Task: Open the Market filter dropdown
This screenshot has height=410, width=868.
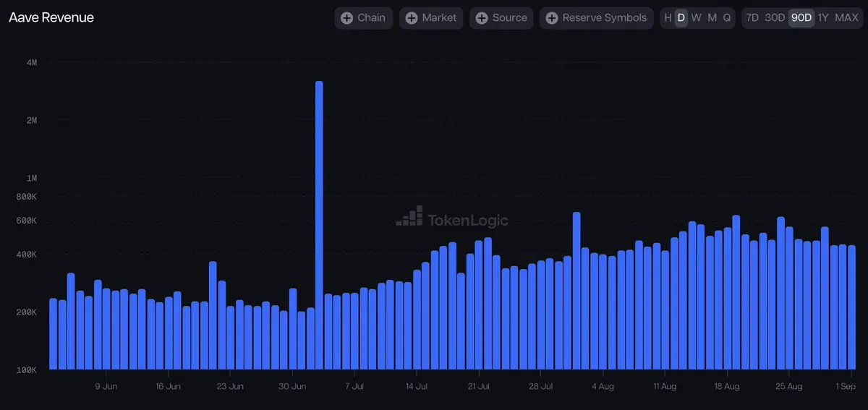Action: pos(431,18)
